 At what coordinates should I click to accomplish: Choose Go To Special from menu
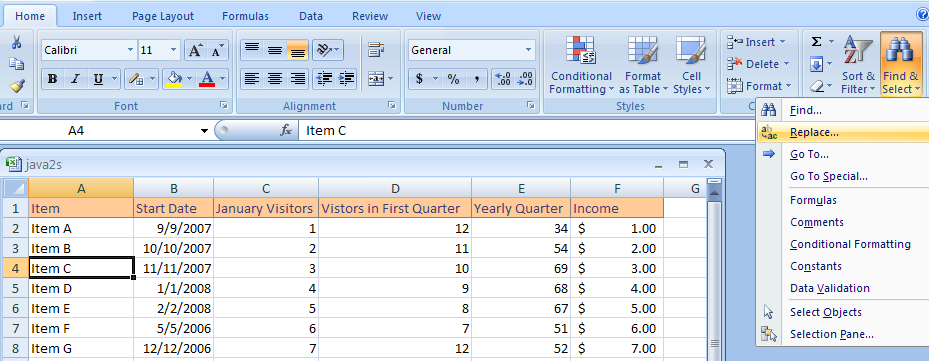[x=829, y=176]
